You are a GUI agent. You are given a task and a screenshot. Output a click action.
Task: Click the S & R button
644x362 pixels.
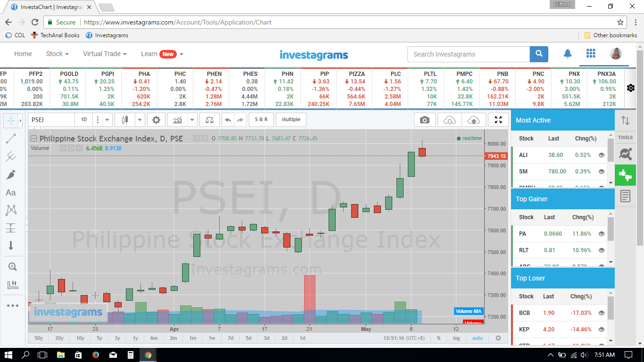(261, 119)
